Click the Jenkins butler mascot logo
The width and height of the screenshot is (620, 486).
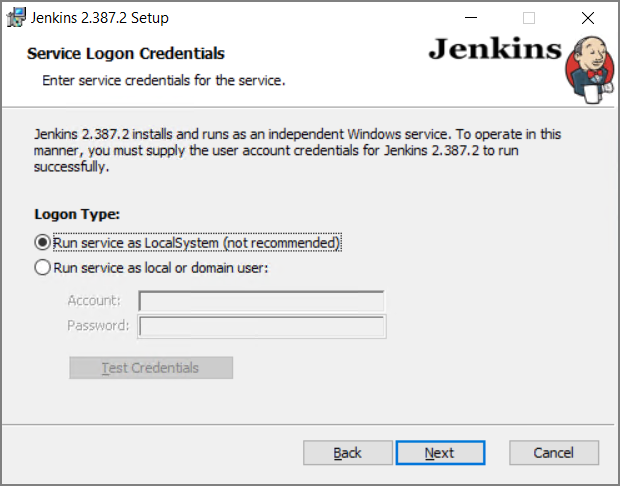[590, 70]
